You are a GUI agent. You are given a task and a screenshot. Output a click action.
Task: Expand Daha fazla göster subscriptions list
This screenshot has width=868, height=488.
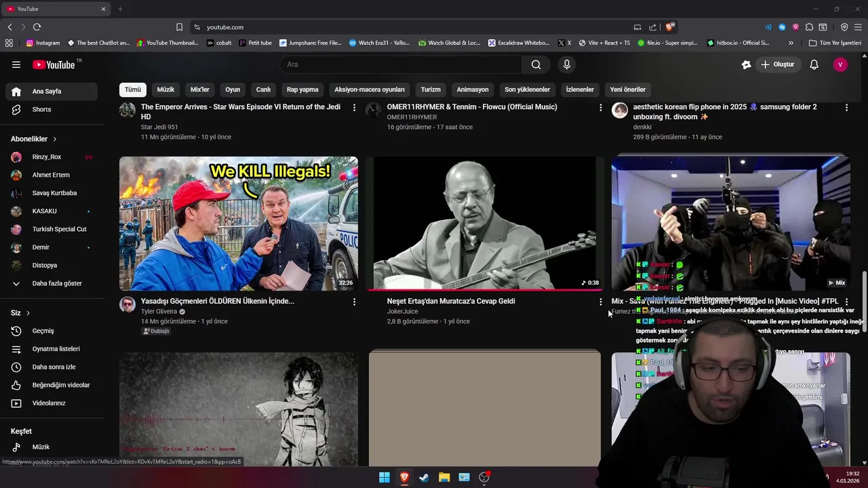[52, 283]
